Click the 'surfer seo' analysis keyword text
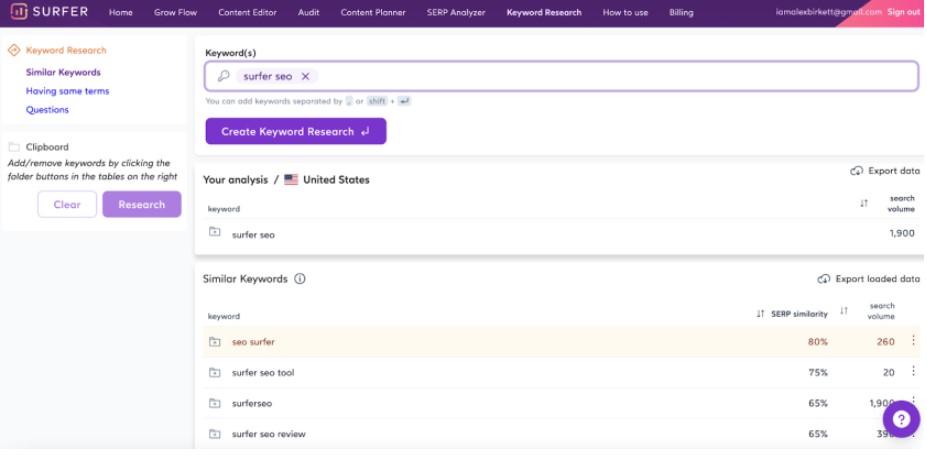927x461 pixels. click(x=253, y=235)
